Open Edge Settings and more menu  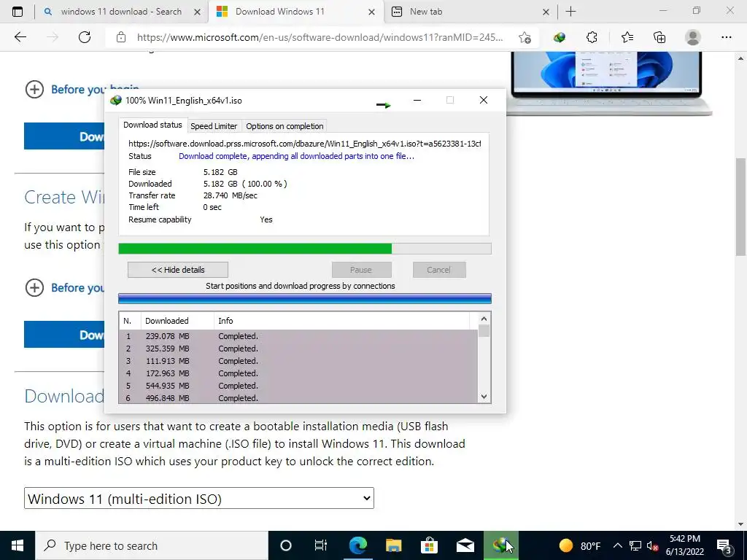pos(726,37)
